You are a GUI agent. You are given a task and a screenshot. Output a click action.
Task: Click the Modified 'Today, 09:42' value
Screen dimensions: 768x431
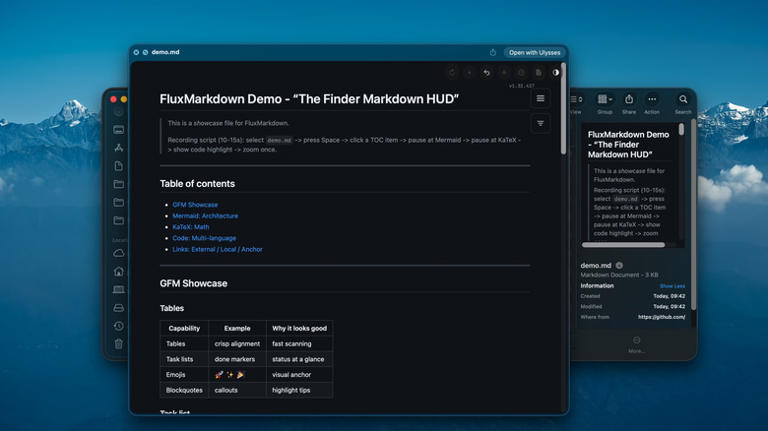(x=669, y=307)
